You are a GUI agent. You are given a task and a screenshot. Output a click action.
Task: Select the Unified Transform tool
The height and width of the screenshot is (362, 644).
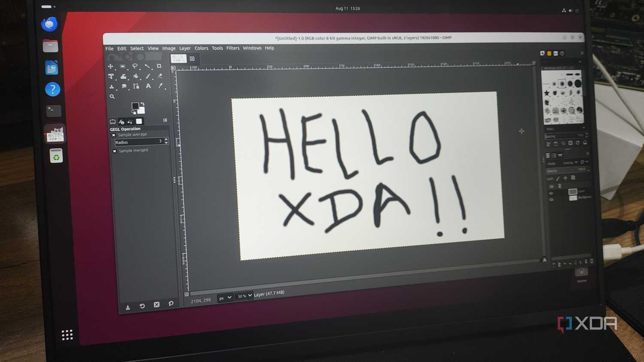coord(111,76)
